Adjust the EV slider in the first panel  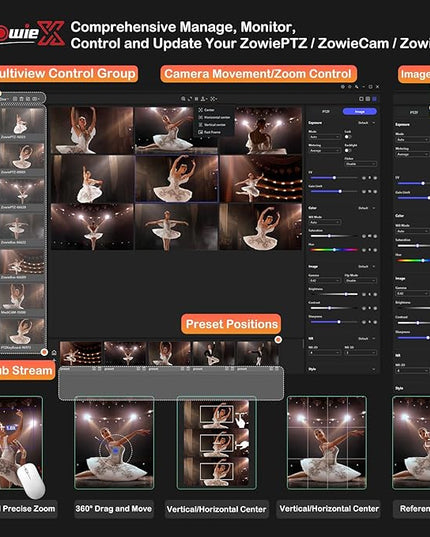point(334,178)
